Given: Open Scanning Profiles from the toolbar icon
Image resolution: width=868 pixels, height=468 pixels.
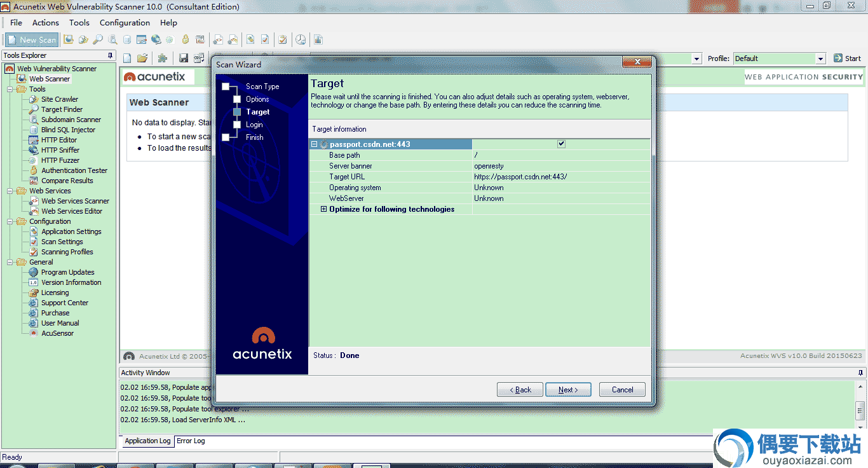Looking at the screenshot, I should (283, 39).
